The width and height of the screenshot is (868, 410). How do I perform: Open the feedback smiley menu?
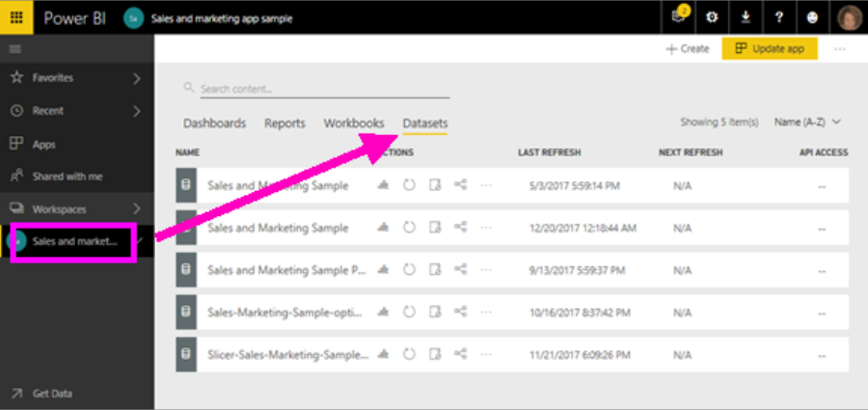click(x=812, y=17)
